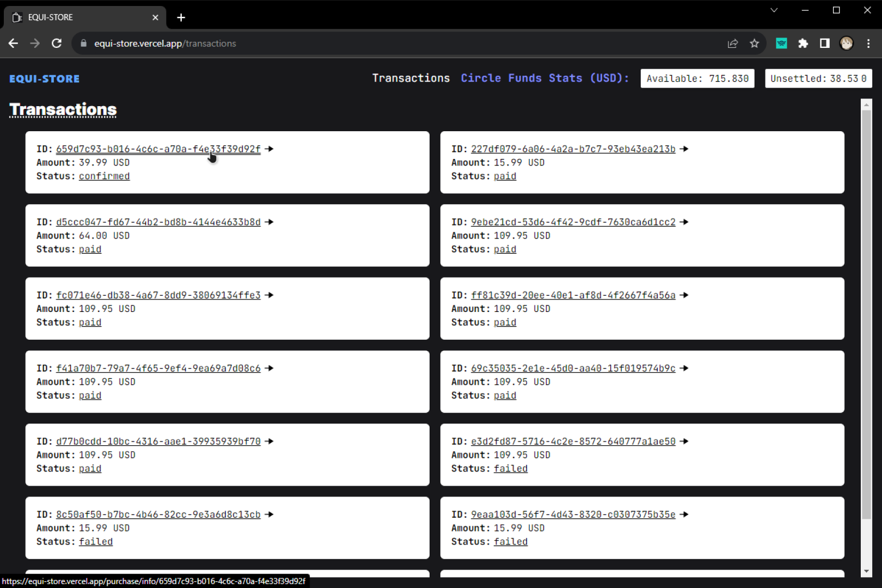Expand the tab search dropdown
The height and width of the screenshot is (588, 882).
774,10
